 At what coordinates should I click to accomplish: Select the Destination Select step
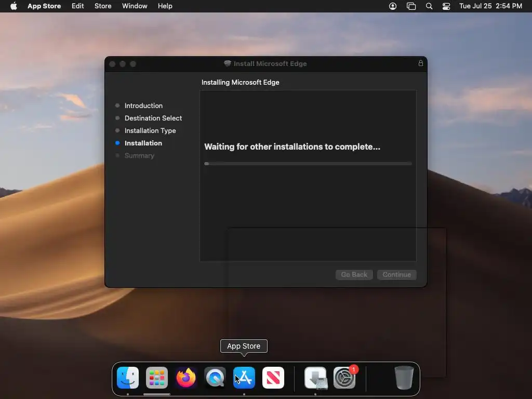coord(153,118)
